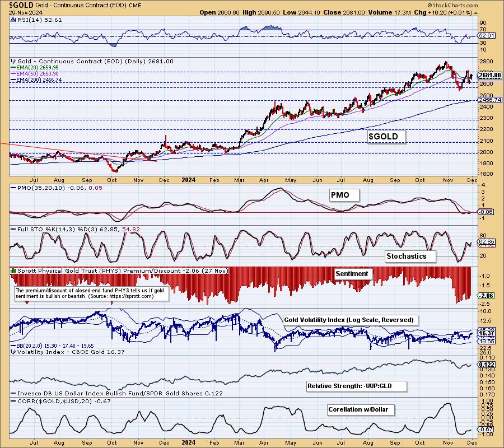Click the Open 2660.60 value
The width and height of the screenshot is (504, 448).
pyautogui.click(x=219, y=12)
